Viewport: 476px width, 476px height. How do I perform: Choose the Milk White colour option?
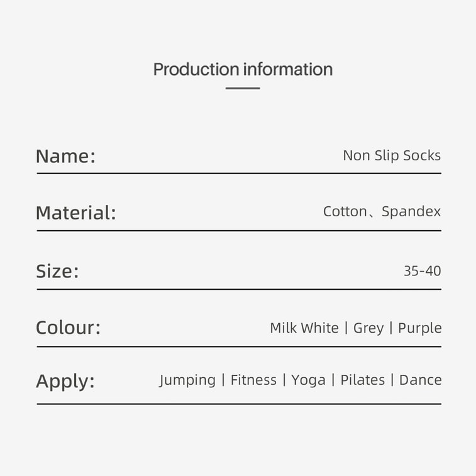coord(304,328)
